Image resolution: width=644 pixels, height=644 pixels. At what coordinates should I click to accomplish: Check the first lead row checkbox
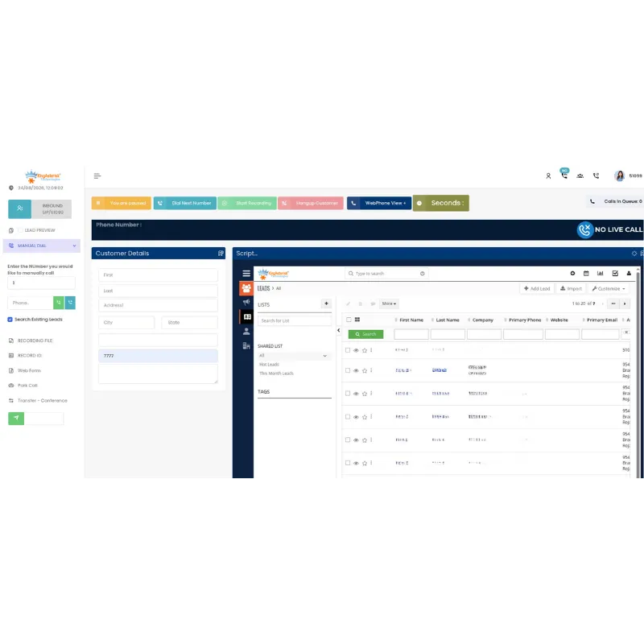348,350
